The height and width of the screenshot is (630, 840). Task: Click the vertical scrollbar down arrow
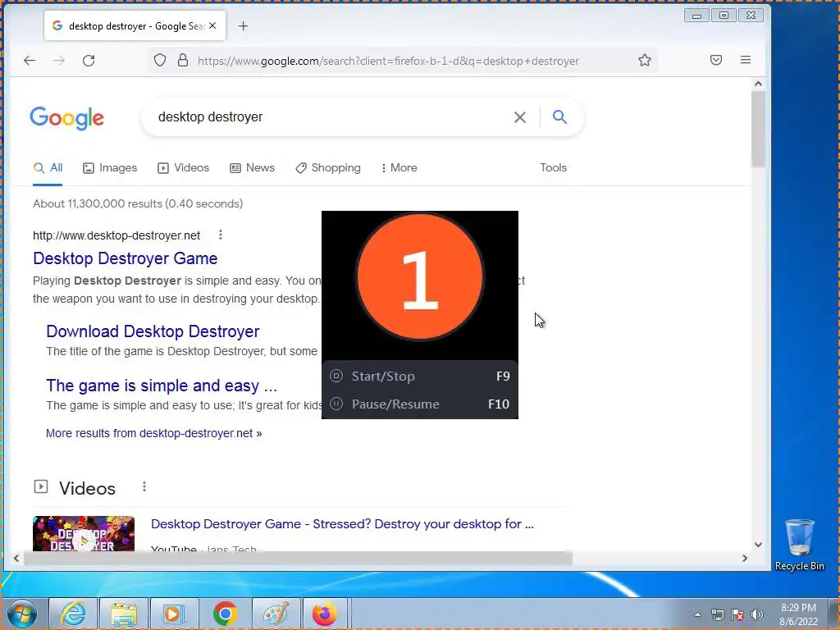click(758, 545)
